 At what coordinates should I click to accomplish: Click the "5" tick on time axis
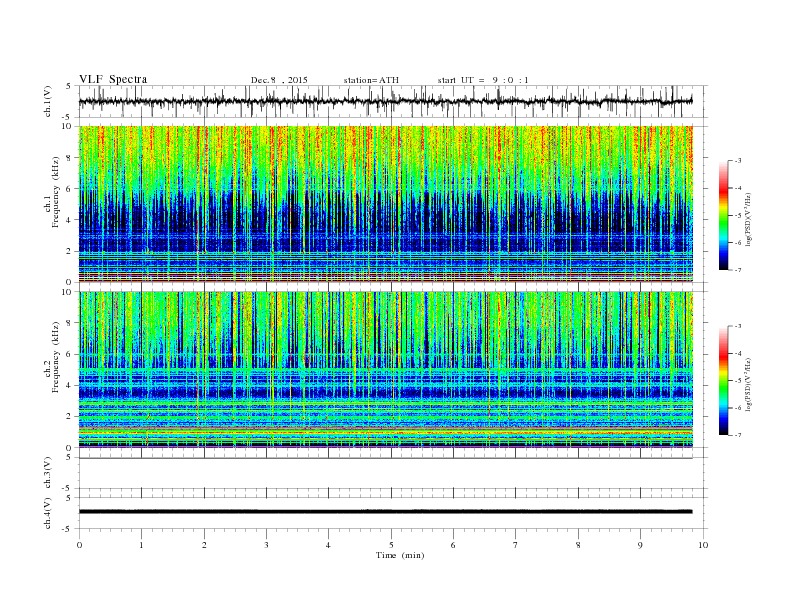click(391, 545)
